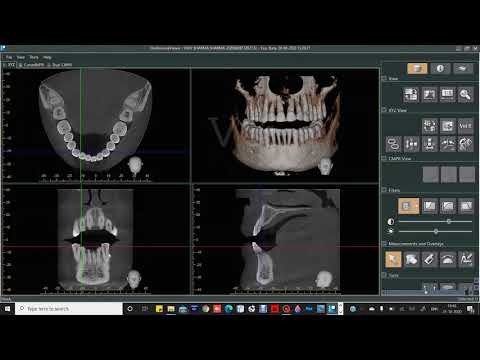Select the protractor angle tool
This screenshot has height=360, width=480.
click(447, 259)
